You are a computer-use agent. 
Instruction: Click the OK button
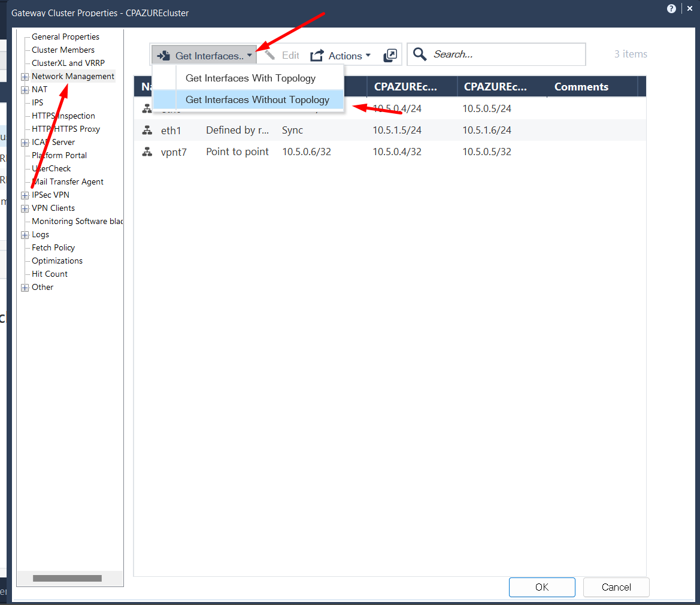tap(541, 587)
